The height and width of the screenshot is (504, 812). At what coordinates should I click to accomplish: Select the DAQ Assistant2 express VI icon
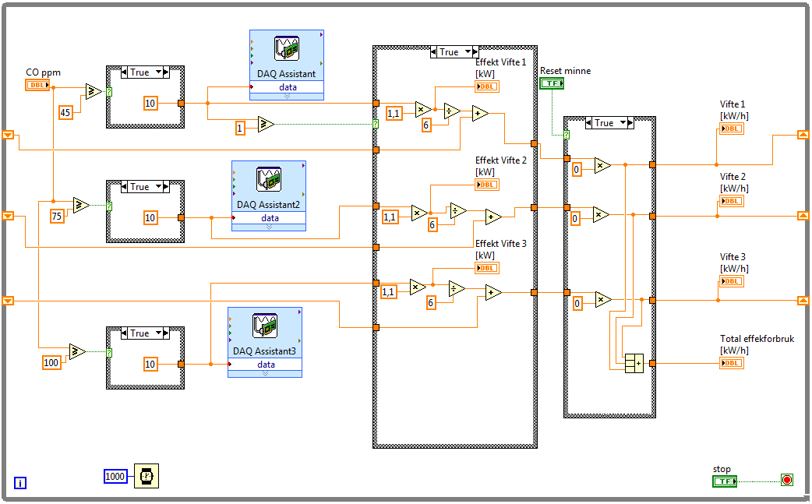pyautogui.click(x=269, y=180)
